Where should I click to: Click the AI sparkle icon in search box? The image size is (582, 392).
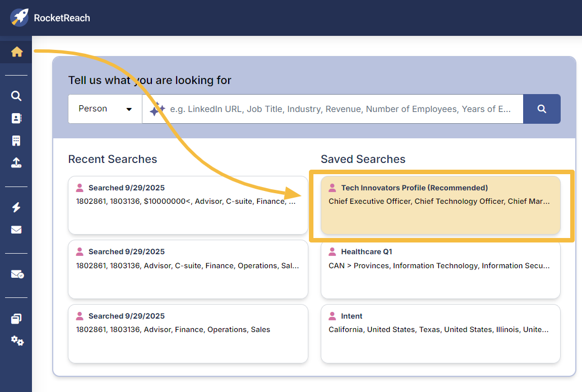coord(157,109)
